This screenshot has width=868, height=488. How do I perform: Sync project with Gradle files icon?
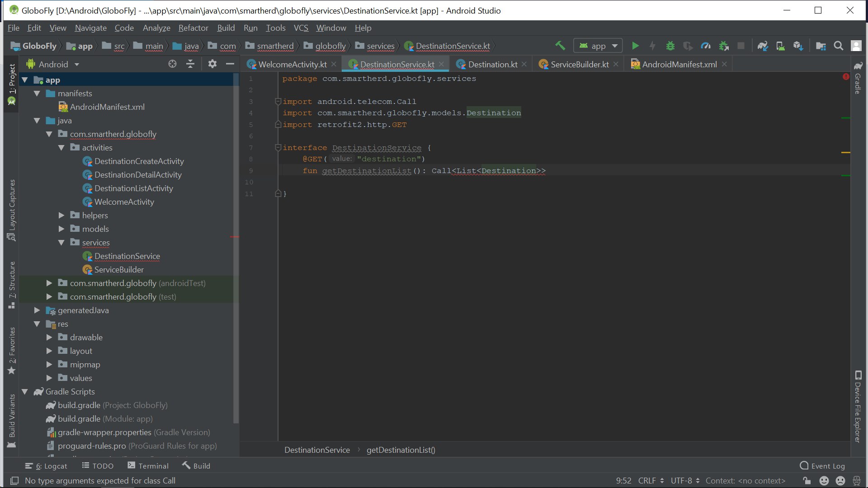click(x=763, y=46)
